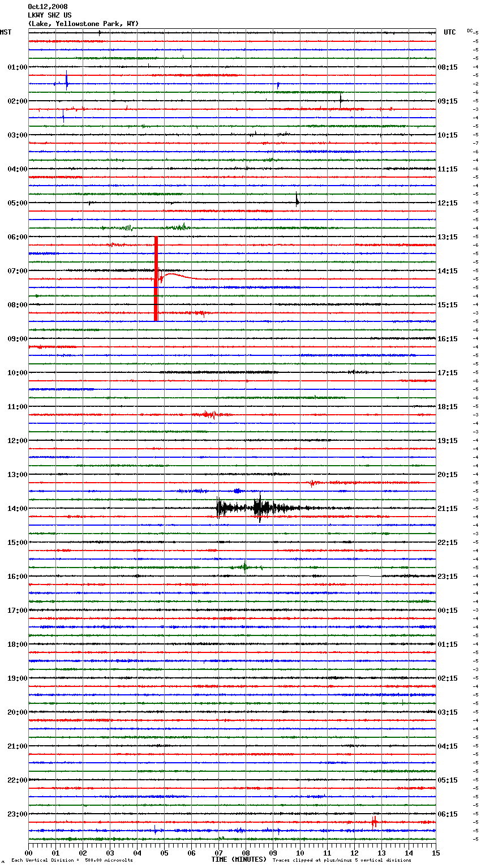Click the UTC column header
This screenshot has height=868, width=481.
(x=450, y=32)
